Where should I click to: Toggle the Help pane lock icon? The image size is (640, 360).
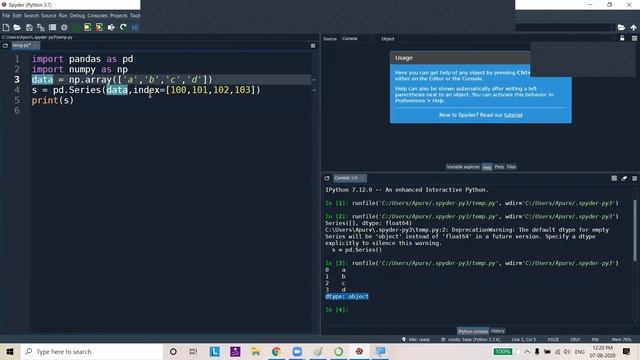(x=622, y=38)
